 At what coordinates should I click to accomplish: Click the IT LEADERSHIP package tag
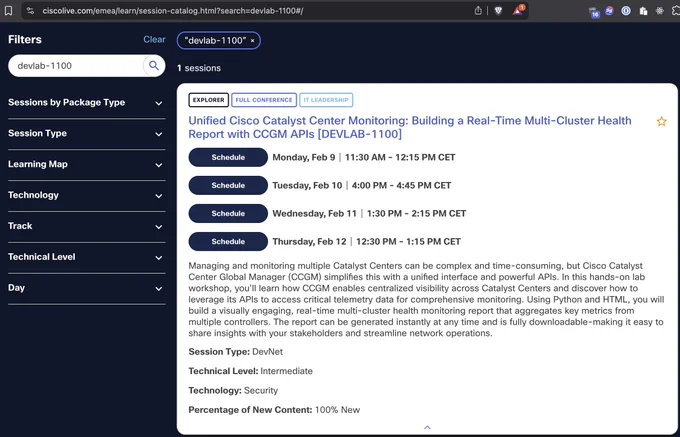[326, 100]
